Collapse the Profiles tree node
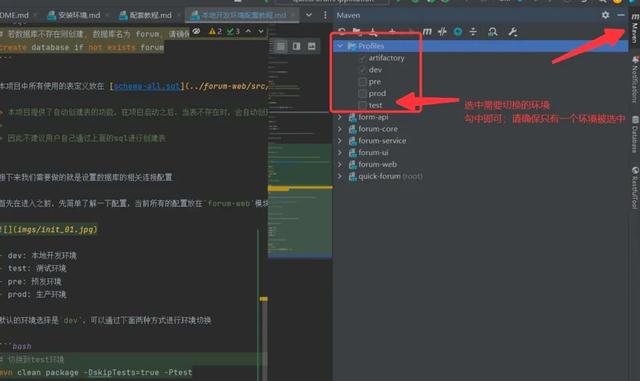The width and height of the screenshot is (640, 381). (340, 46)
